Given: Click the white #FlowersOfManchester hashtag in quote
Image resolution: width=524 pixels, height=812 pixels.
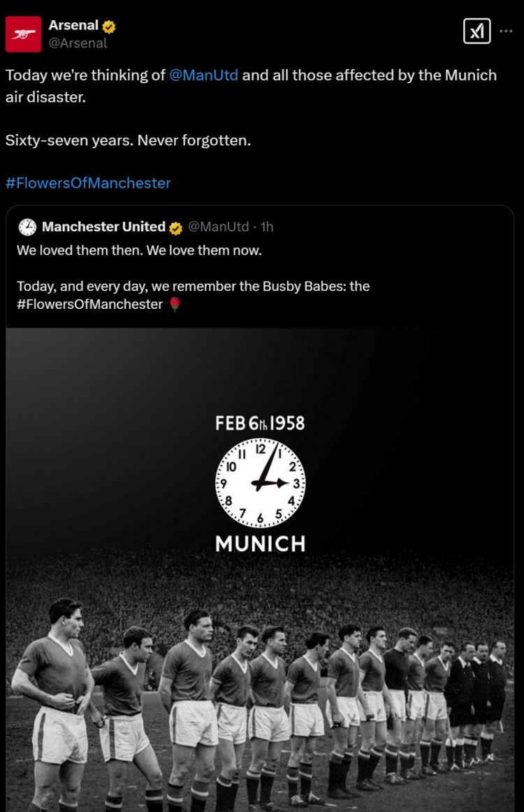Looking at the screenshot, I should tap(89, 305).
